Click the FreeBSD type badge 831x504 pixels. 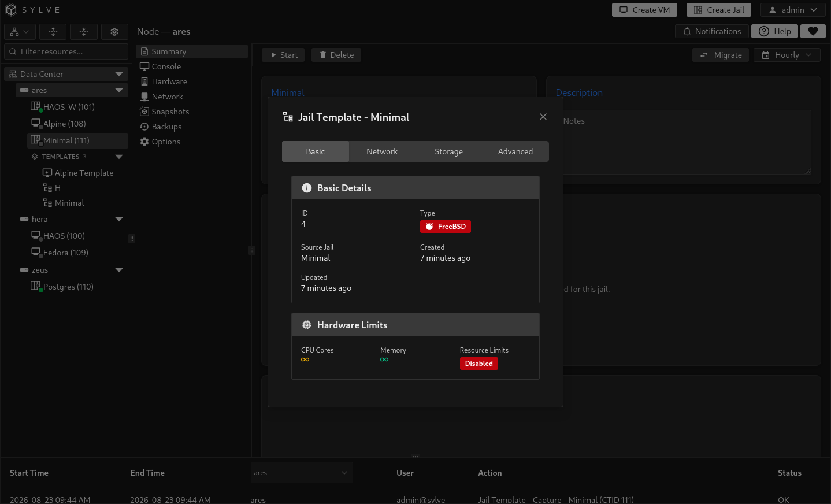click(446, 227)
